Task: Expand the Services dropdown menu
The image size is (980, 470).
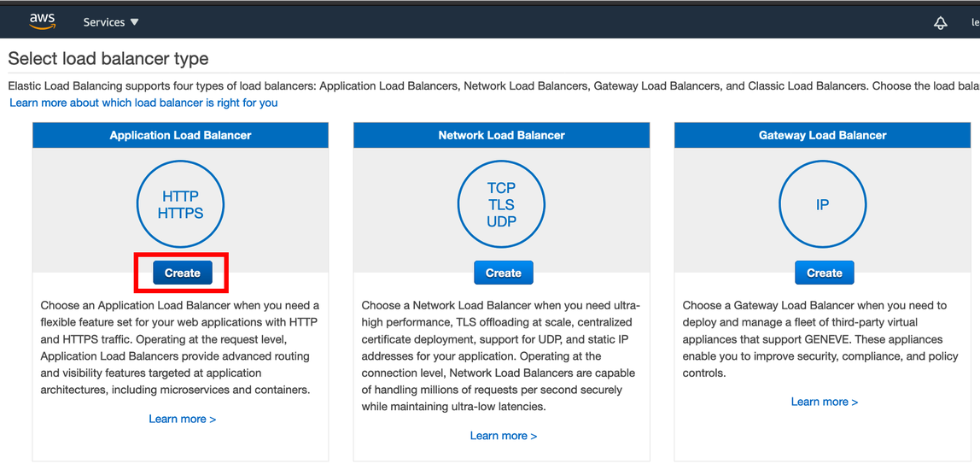Action: point(111,22)
